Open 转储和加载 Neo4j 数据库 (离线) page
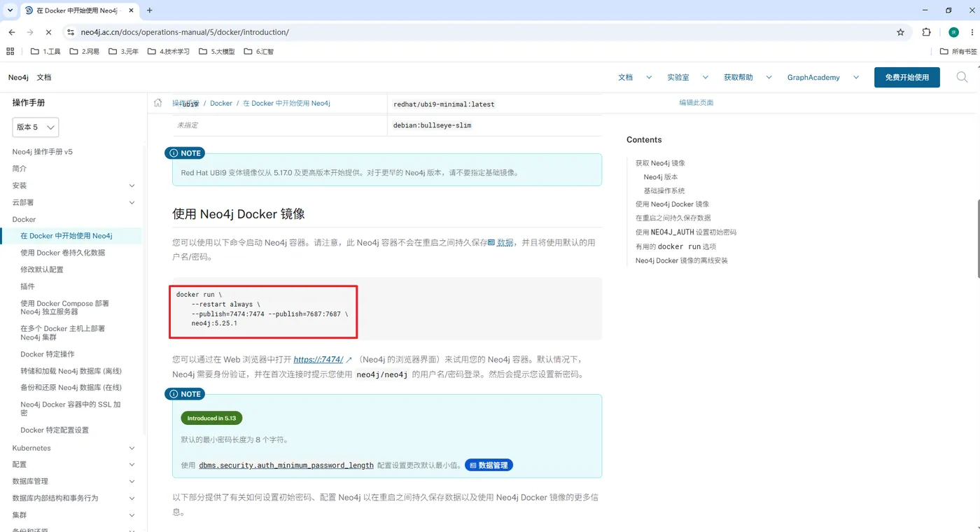 click(x=71, y=371)
